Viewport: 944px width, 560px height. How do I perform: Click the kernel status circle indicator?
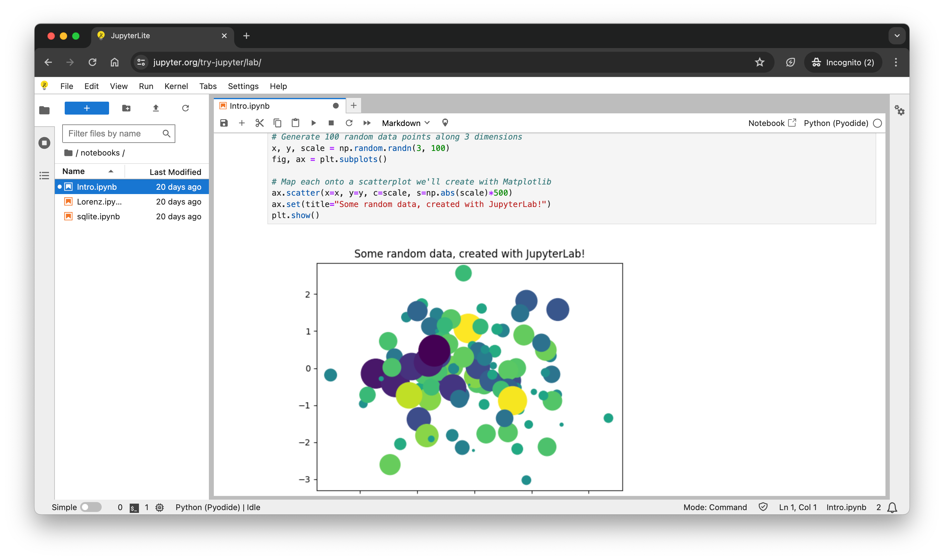tap(877, 124)
